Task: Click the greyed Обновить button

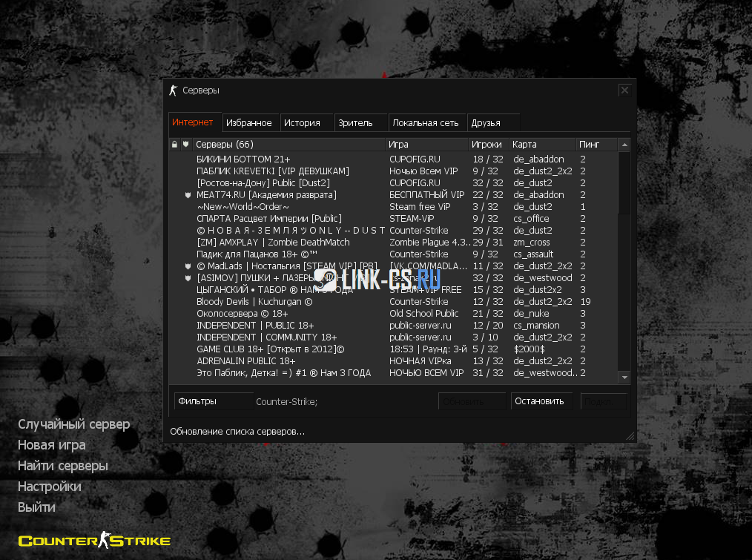Action: (472, 401)
